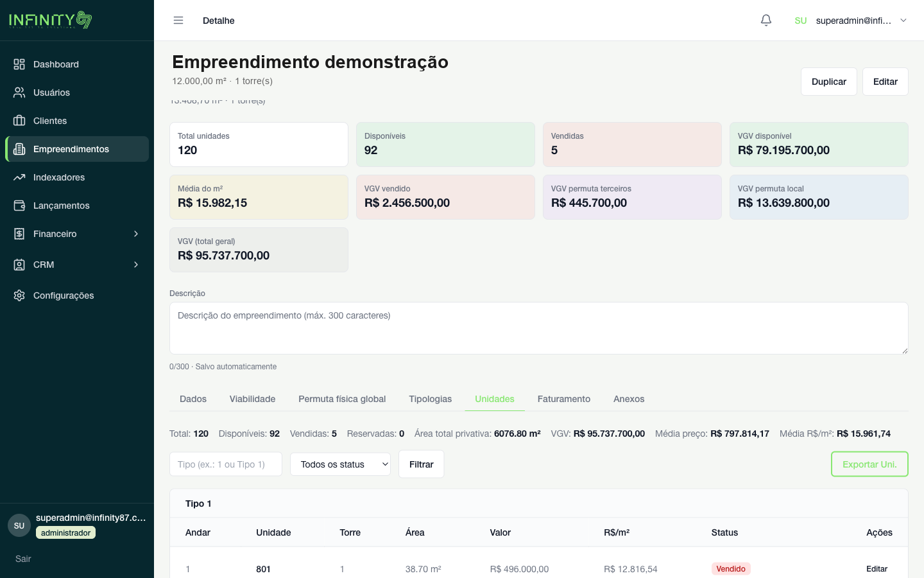
Task: Click the Duplicar button
Action: 829,82
